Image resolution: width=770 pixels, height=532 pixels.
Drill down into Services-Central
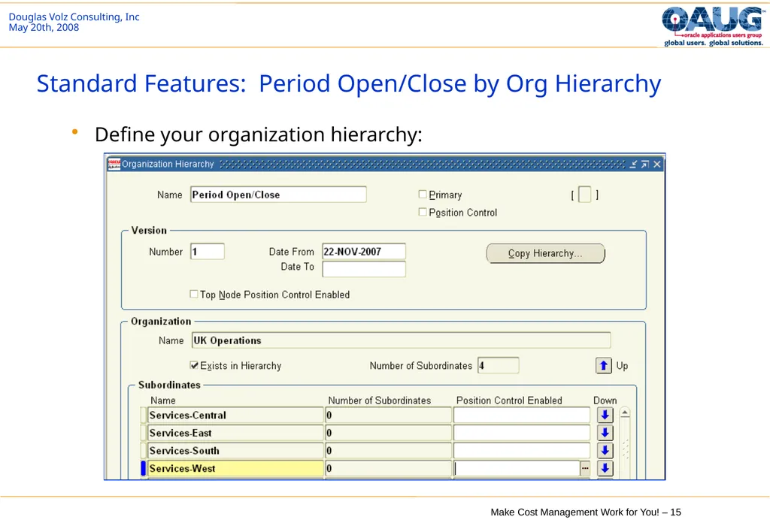click(605, 416)
